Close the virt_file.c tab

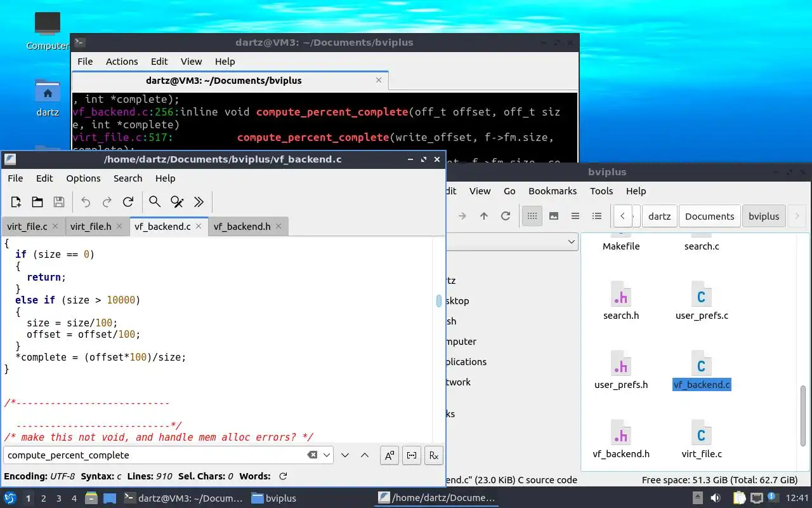[x=55, y=226]
